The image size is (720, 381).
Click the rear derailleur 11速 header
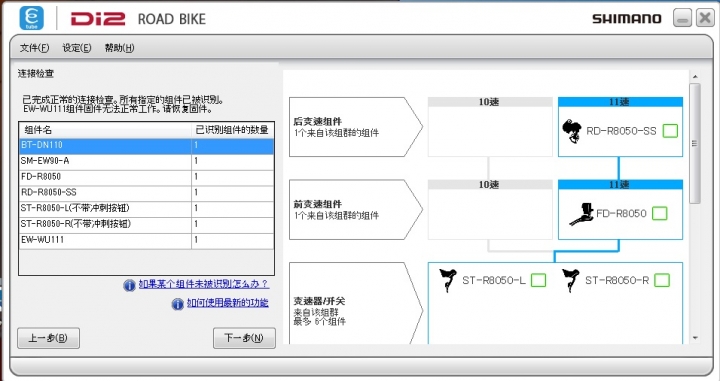click(620, 102)
